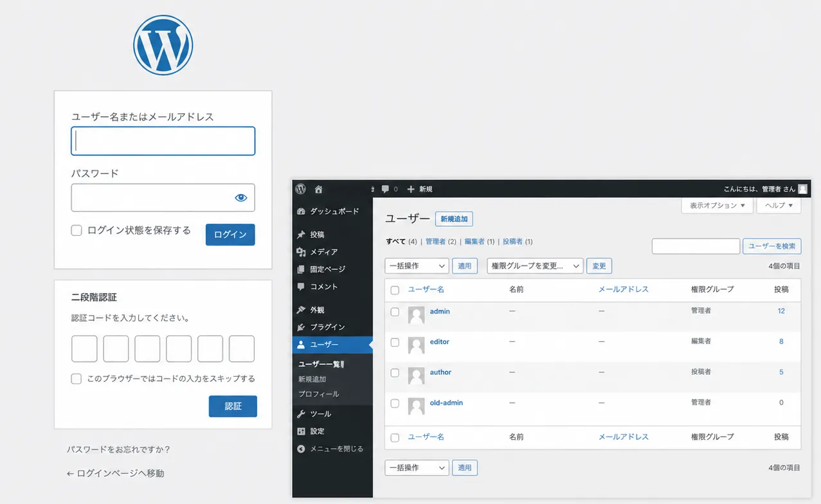Filter users by 管理者 role
This screenshot has height=504, width=821.
tap(435, 242)
